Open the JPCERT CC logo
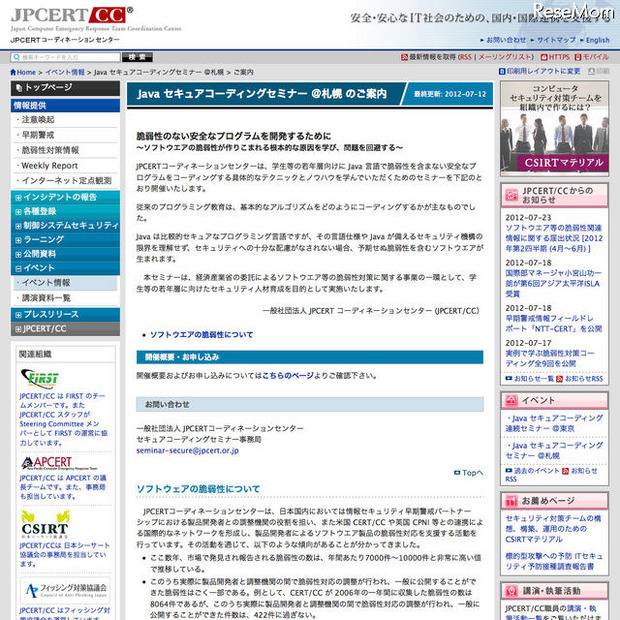This screenshot has height=620, width=620. pos(72,15)
